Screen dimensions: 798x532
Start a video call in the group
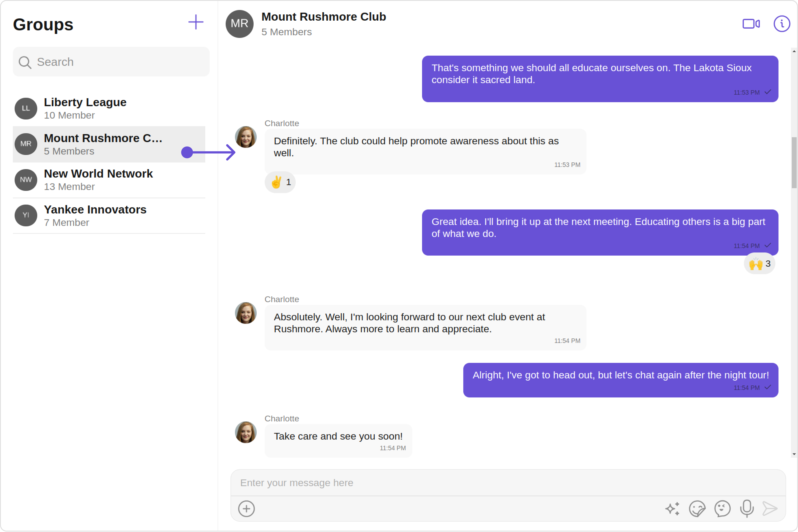click(x=751, y=24)
